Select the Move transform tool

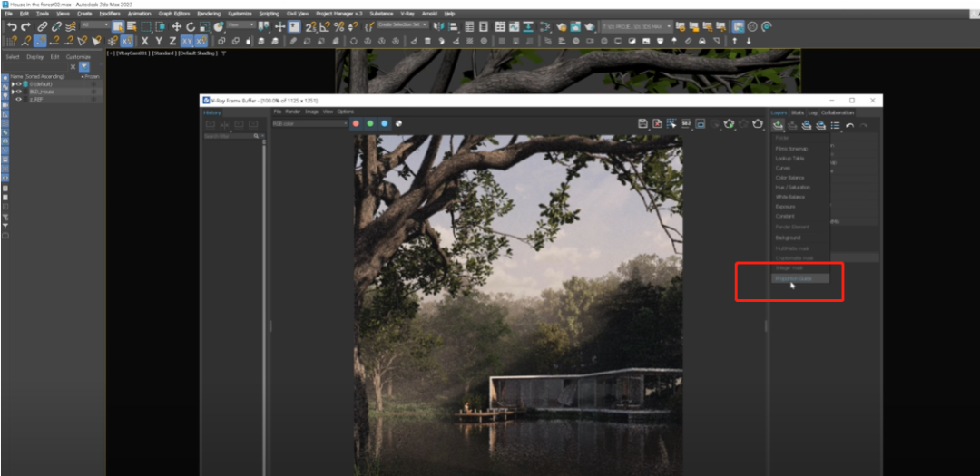tap(177, 26)
